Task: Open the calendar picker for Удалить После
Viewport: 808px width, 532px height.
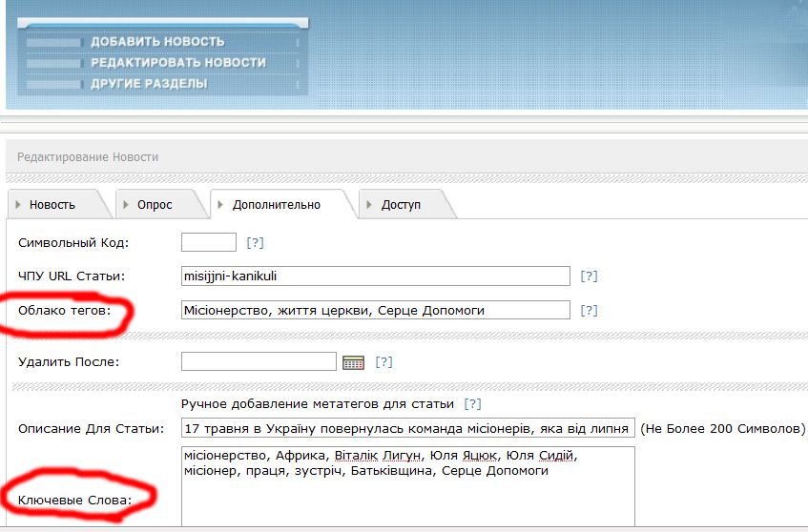Action: click(354, 362)
